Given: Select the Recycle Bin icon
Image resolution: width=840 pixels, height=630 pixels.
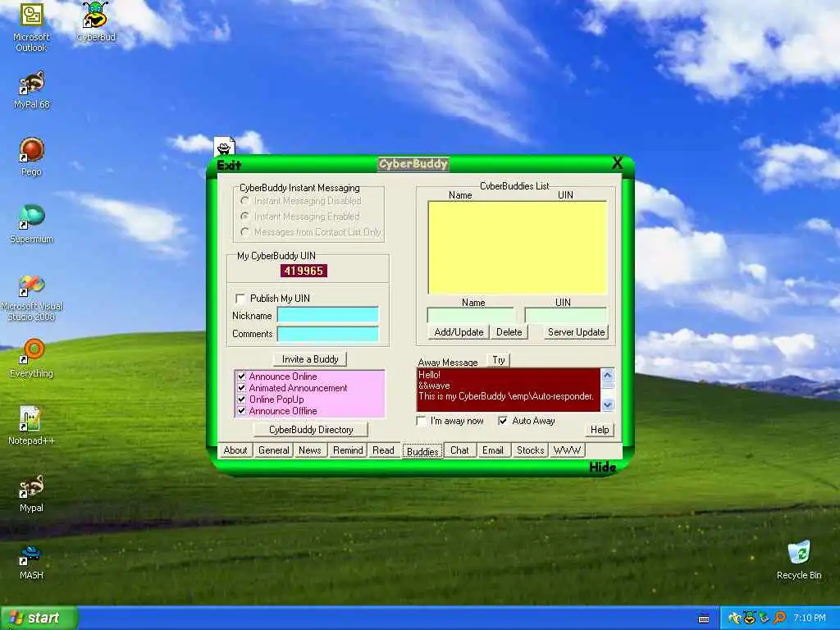Looking at the screenshot, I should click(799, 560).
